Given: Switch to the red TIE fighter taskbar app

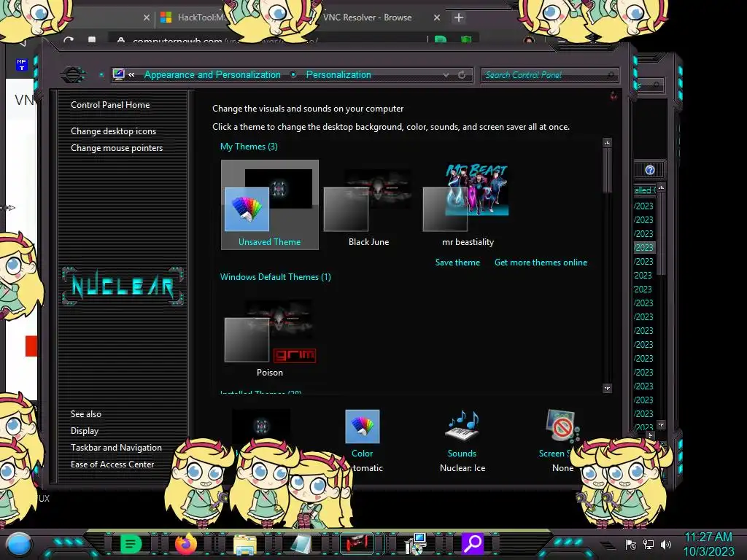Looking at the screenshot, I should pos(357,543).
